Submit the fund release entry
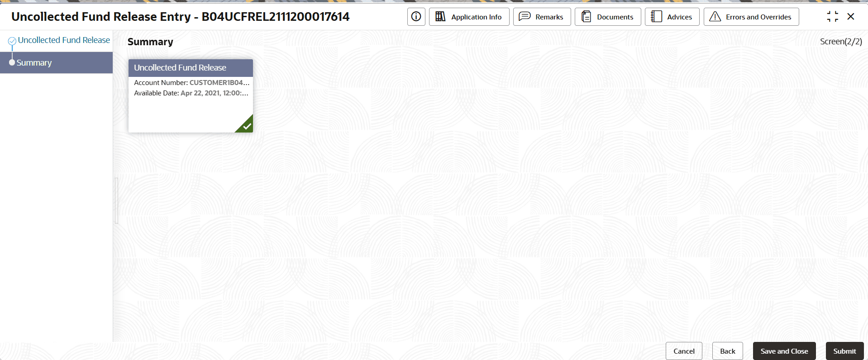 point(844,351)
